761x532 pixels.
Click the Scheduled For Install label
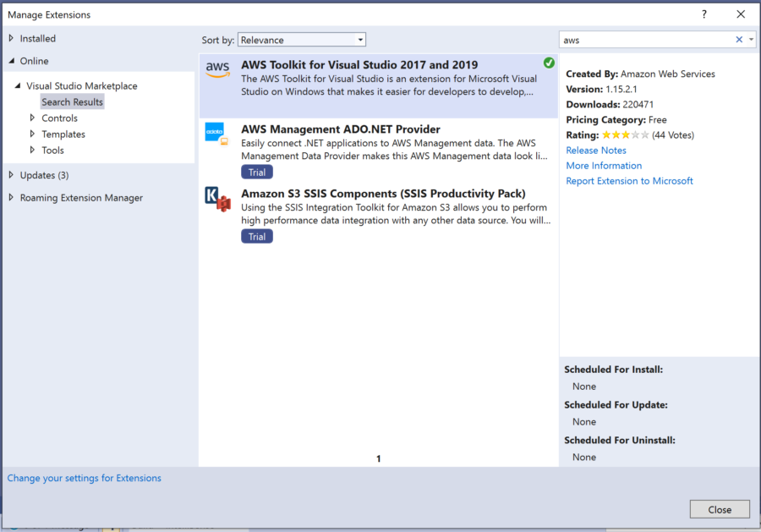[x=614, y=370]
